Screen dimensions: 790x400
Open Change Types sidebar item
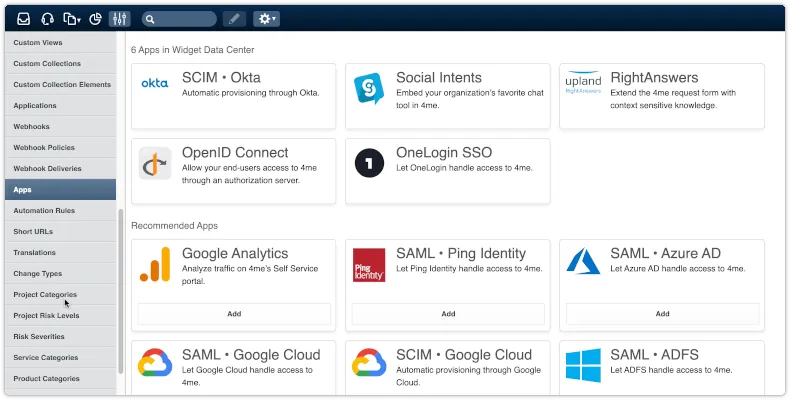click(60, 274)
